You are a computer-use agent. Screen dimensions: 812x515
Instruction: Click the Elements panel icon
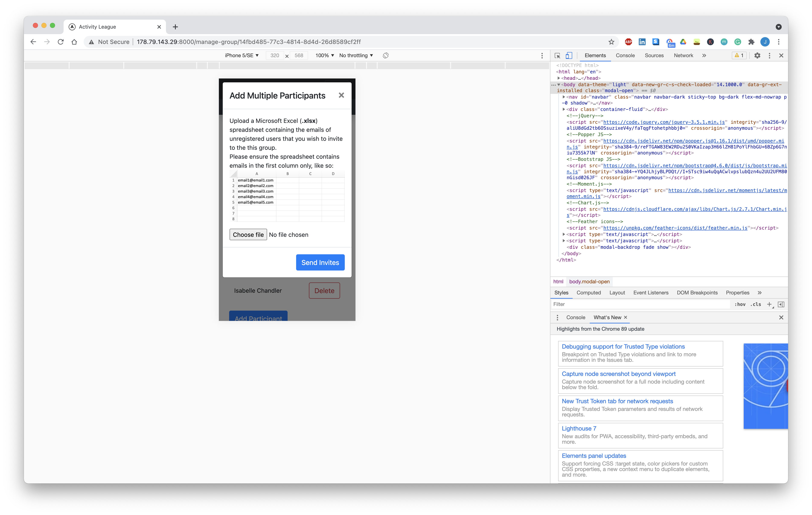595,56
